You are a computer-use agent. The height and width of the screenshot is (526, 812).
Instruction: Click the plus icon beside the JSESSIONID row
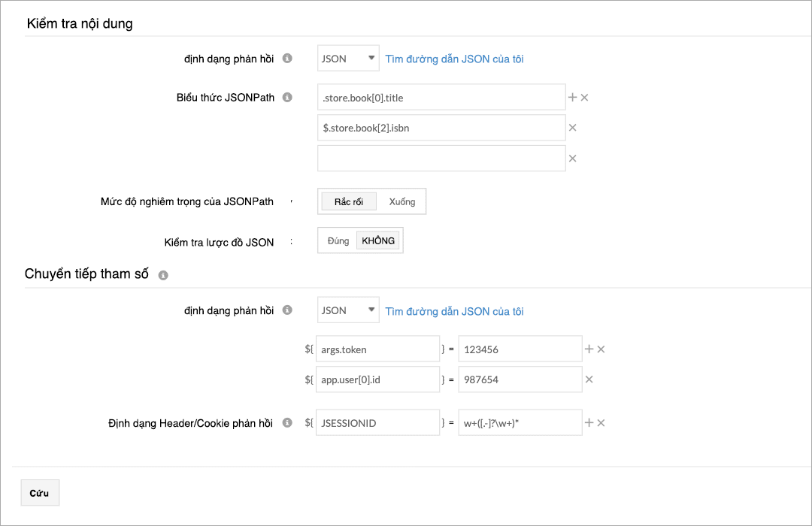tap(590, 422)
